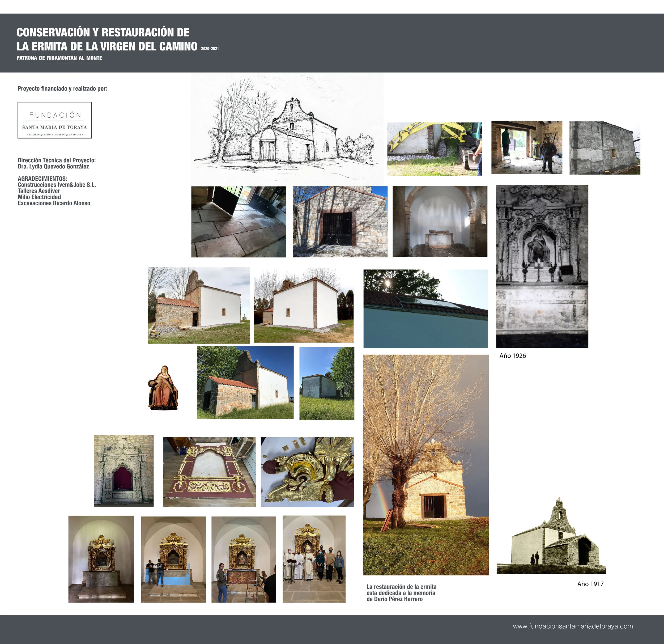
Task: Click the yellow excavator photo
Action: 434,149
